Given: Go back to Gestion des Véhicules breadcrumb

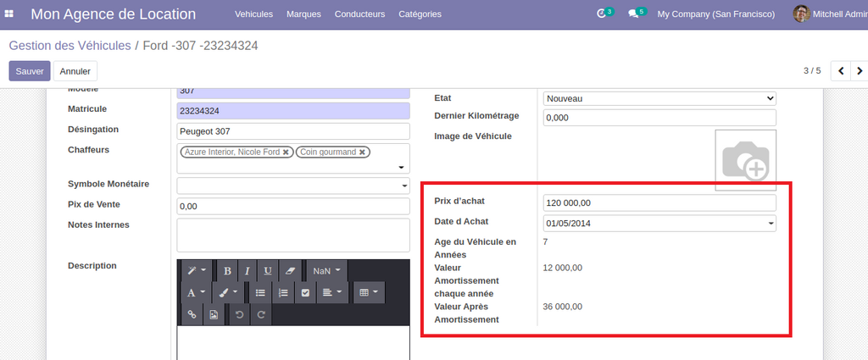Looking at the screenshot, I should pyautogui.click(x=70, y=46).
